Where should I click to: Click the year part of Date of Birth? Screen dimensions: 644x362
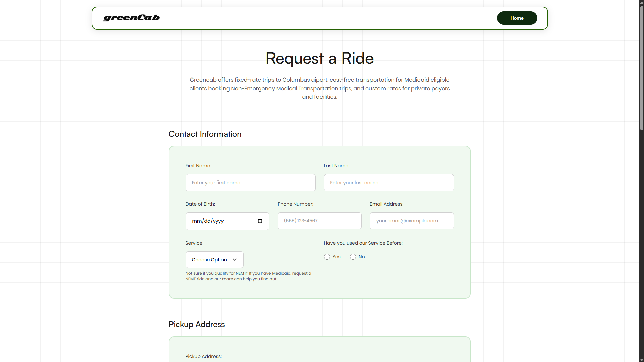point(218,221)
